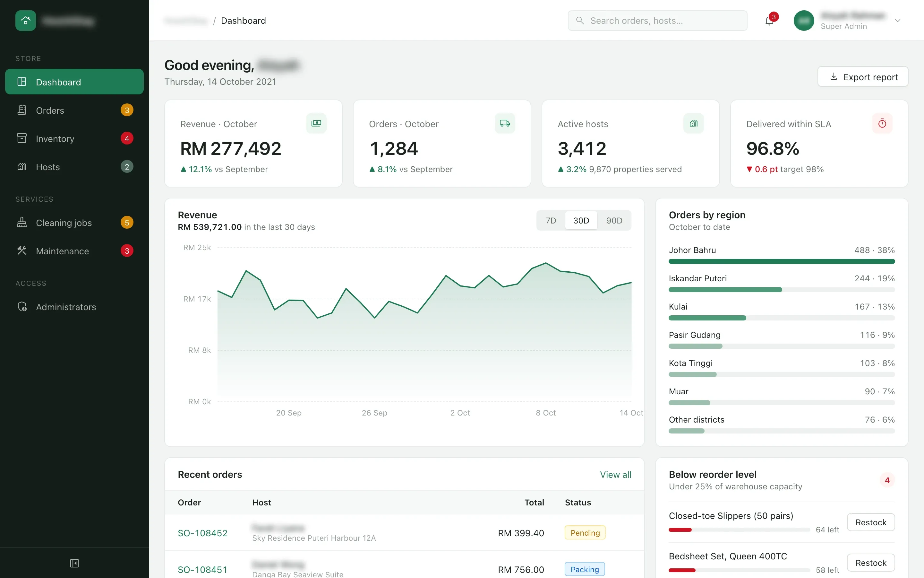Image resolution: width=924 pixels, height=578 pixels.
Task: Click the Inventory badge showing 4
Action: point(127,138)
